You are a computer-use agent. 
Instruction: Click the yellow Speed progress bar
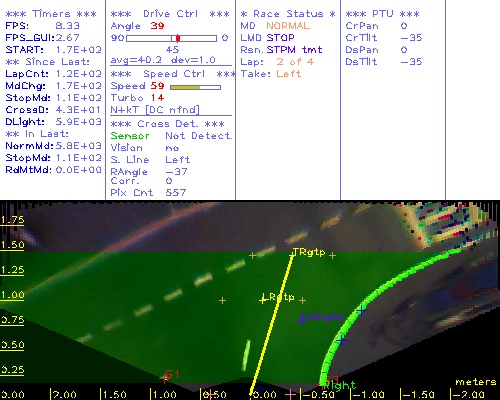click(195, 87)
